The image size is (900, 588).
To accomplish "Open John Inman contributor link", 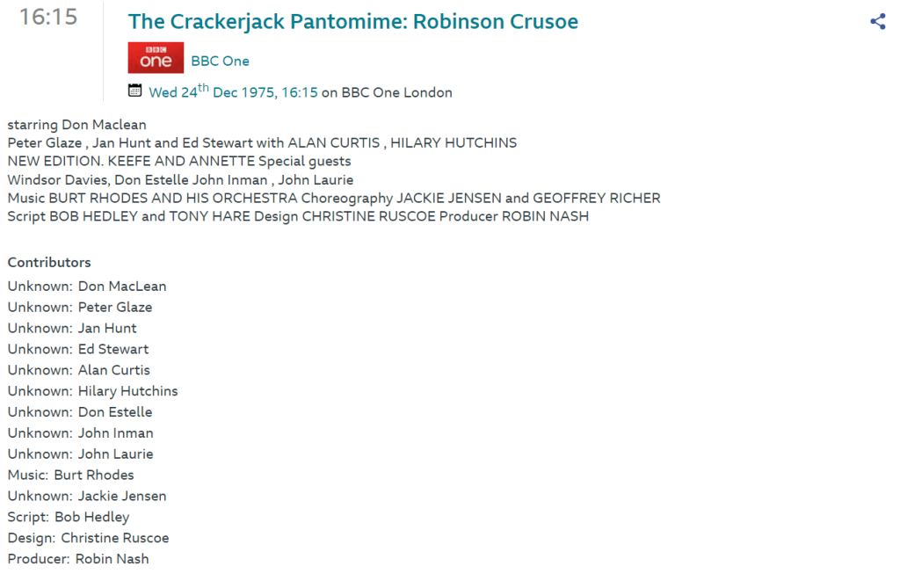I will [x=115, y=433].
